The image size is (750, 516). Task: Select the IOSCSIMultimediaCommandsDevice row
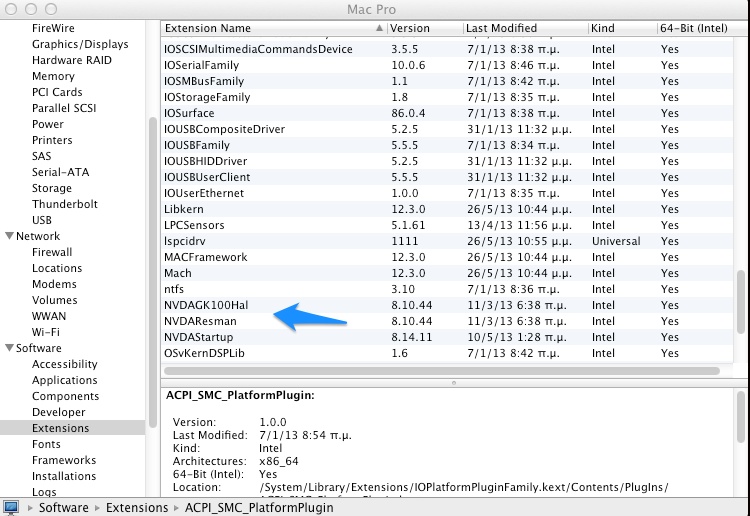click(x=447, y=49)
